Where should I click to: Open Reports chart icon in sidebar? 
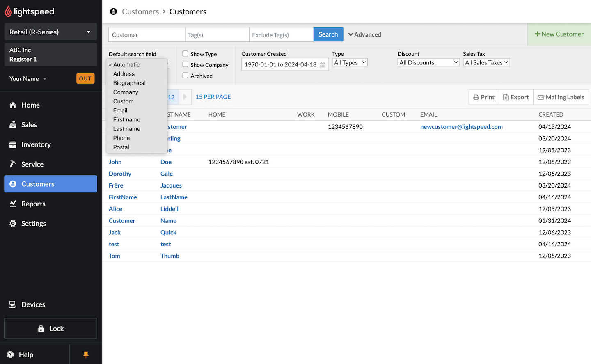(13, 204)
